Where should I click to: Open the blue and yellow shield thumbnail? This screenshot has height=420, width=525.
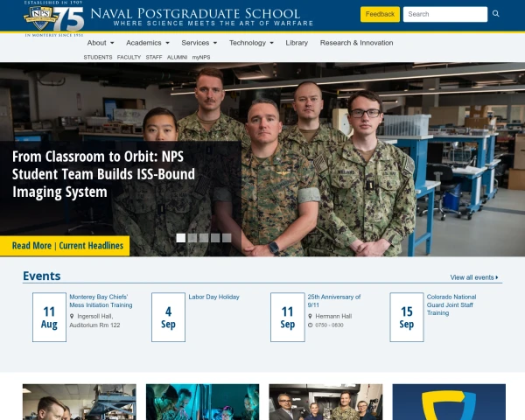tap(449, 402)
